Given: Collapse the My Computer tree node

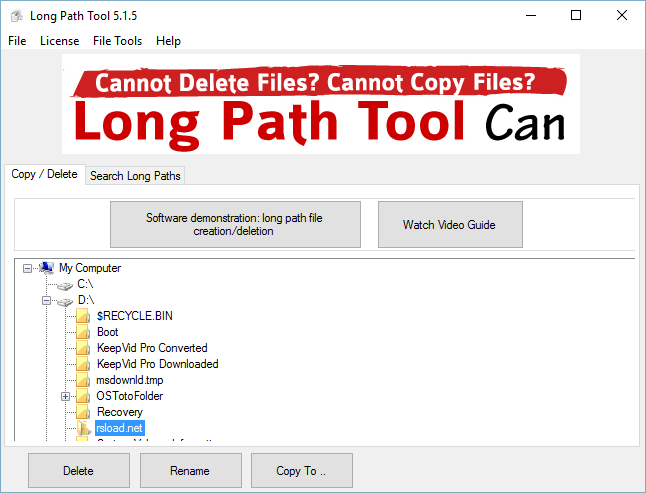Looking at the screenshot, I should click(x=27, y=269).
